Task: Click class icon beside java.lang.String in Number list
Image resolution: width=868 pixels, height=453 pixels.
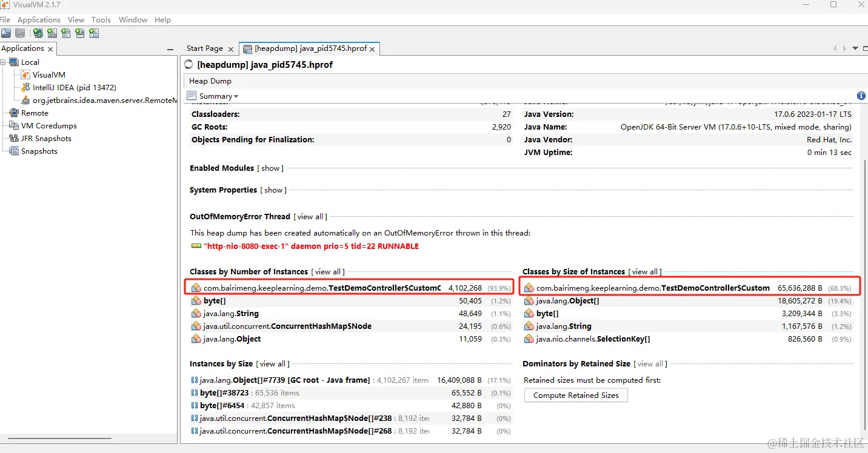Action: pos(196,314)
